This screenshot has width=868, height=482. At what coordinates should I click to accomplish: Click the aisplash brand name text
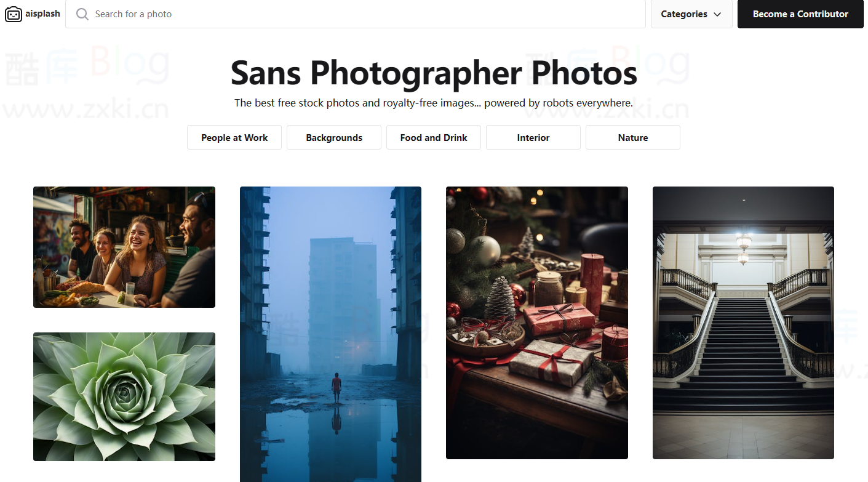click(x=43, y=14)
